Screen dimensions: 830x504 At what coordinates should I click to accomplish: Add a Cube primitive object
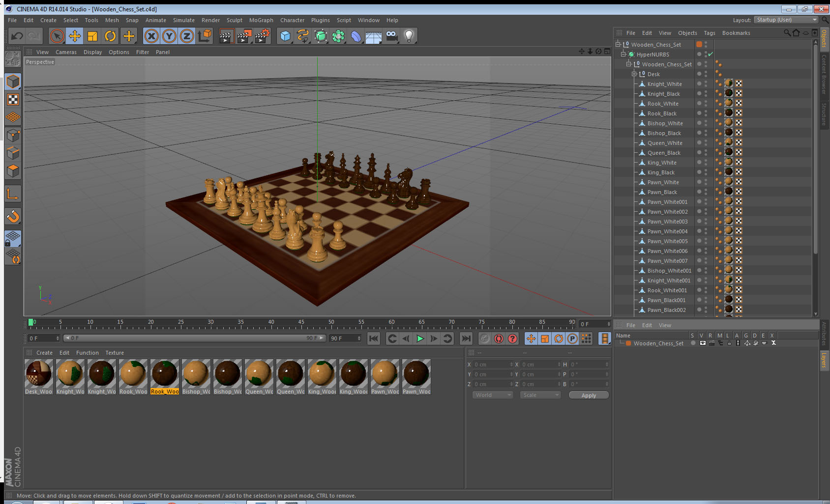285,36
